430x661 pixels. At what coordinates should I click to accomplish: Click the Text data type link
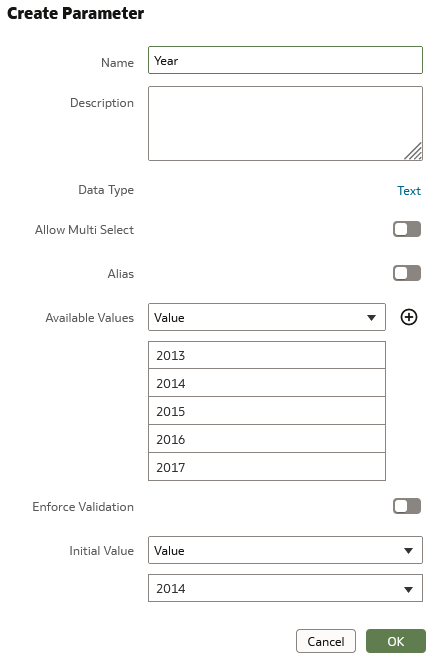click(x=408, y=191)
